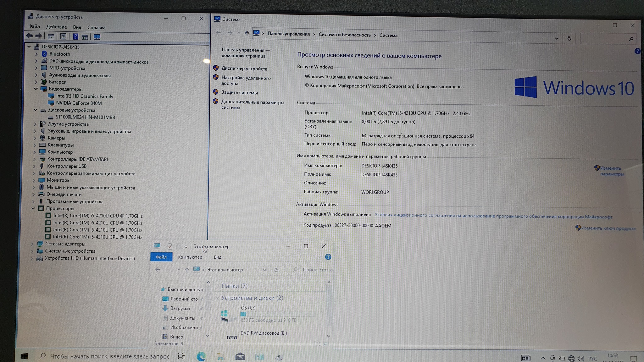Click the back arrow in Device Manager toolbar

click(30, 36)
